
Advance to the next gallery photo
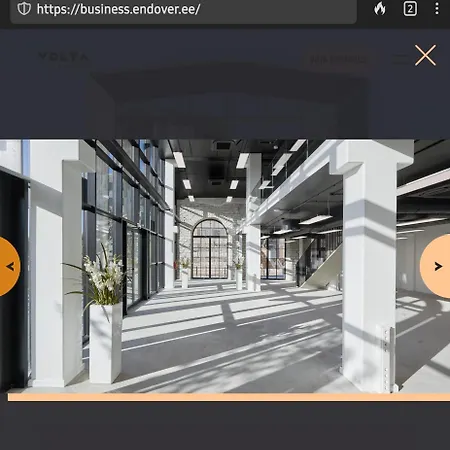pos(435,266)
